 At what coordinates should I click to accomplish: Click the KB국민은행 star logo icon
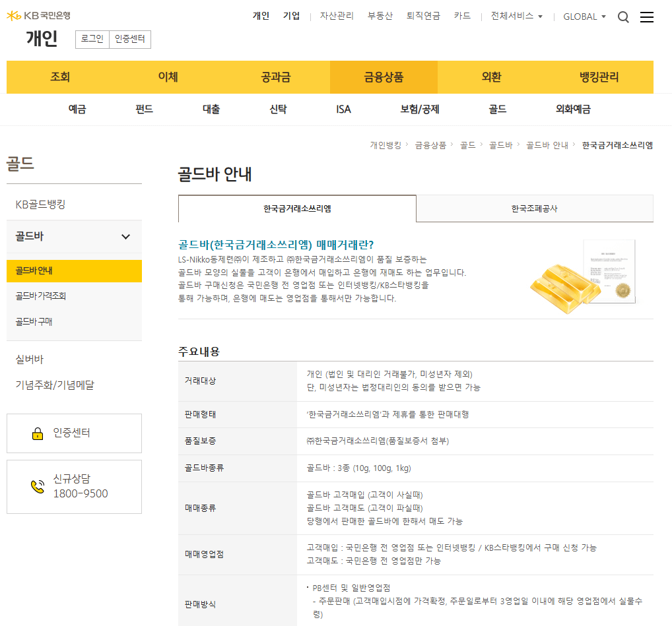tap(12, 15)
